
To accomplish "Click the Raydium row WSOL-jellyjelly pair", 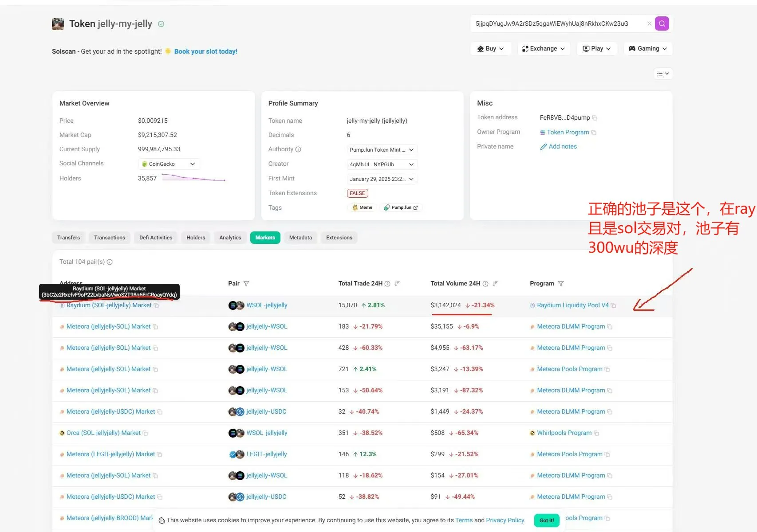I will (267, 305).
